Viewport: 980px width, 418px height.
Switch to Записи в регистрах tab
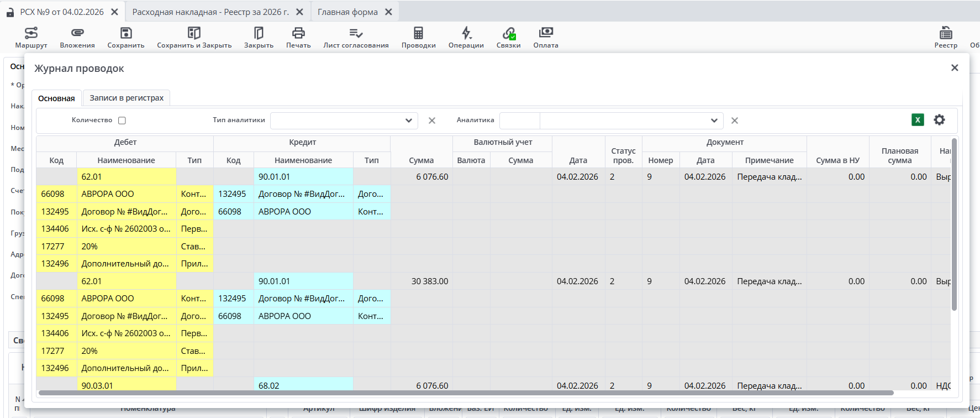pos(127,98)
